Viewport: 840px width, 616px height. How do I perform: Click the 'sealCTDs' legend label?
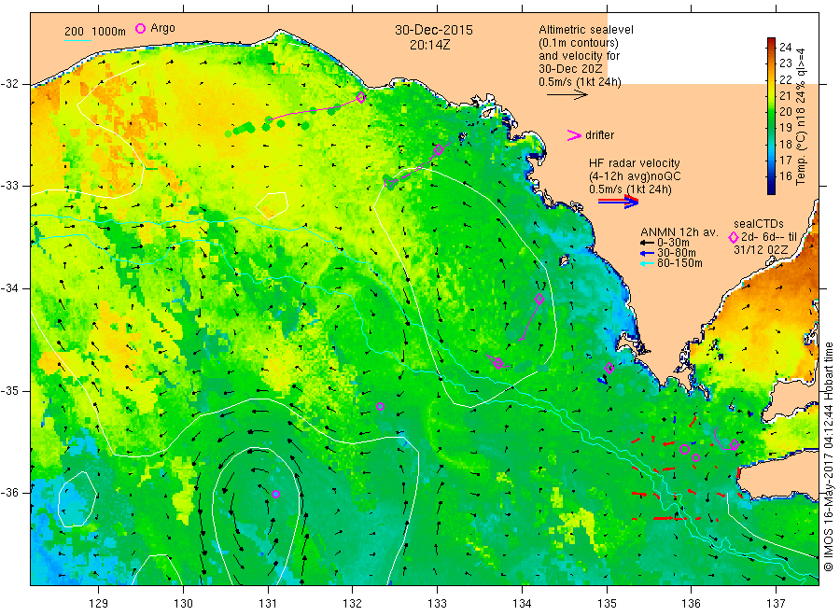759,224
